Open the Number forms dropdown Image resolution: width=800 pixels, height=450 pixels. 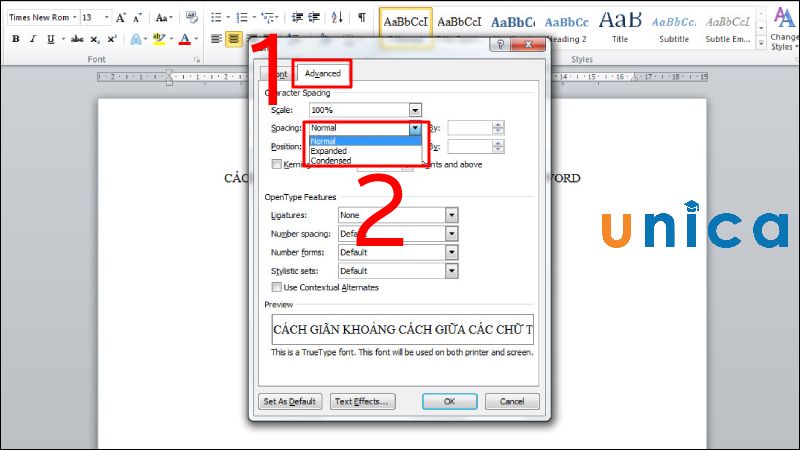pos(452,253)
